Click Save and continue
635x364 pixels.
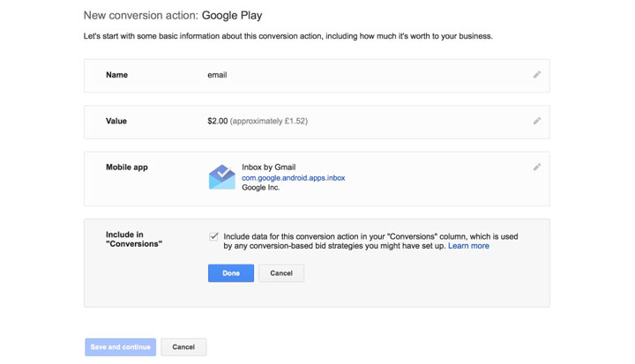pyautogui.click(x=120, y=347)
